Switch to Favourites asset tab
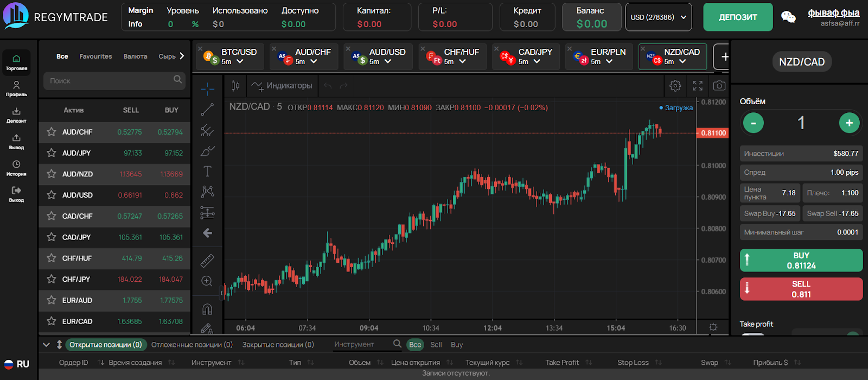868x380 pixels. (x=95, y=56)
